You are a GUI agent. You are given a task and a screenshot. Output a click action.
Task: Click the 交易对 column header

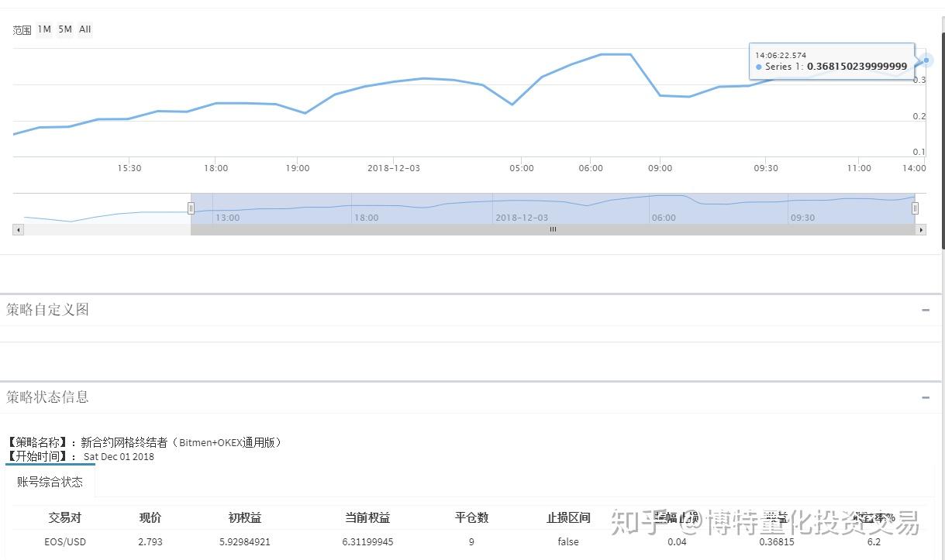64,517
